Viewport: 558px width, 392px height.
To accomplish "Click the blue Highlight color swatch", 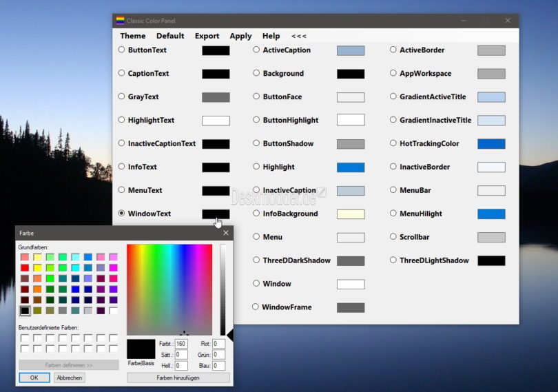I will pyautogui.click(x=351, y=167).
